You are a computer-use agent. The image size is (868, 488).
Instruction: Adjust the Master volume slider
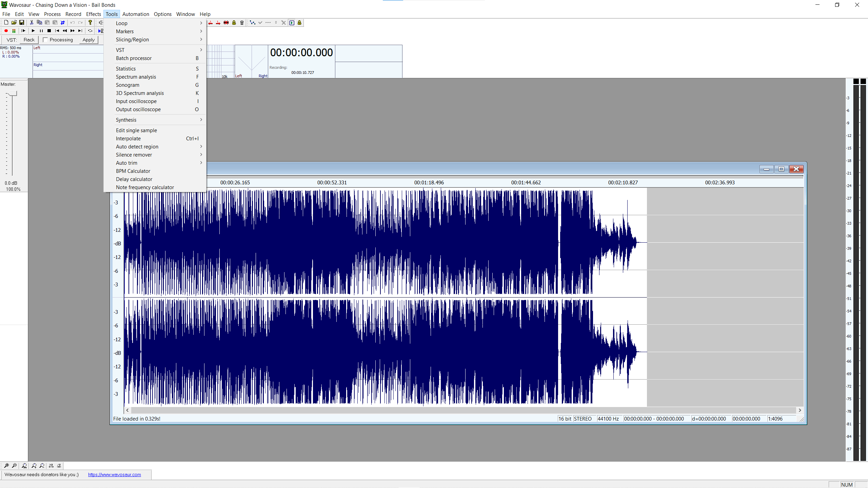[x=12, y=94]
